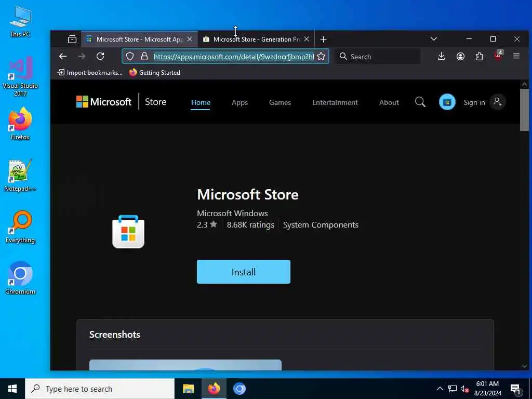The image size is (532, 399).
Task: Select the Chromium desktop shortcut
Action: pos(20,278)
